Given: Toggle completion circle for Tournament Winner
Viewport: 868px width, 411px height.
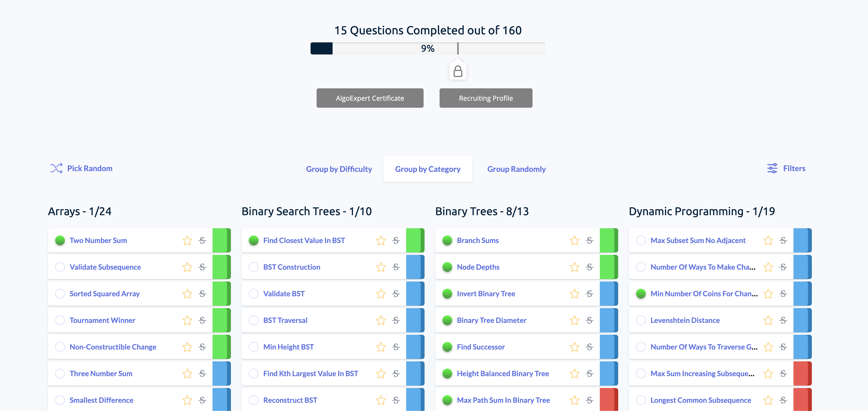Looking at the screenshot, I should pyautogui.click(x=60, y=320).
